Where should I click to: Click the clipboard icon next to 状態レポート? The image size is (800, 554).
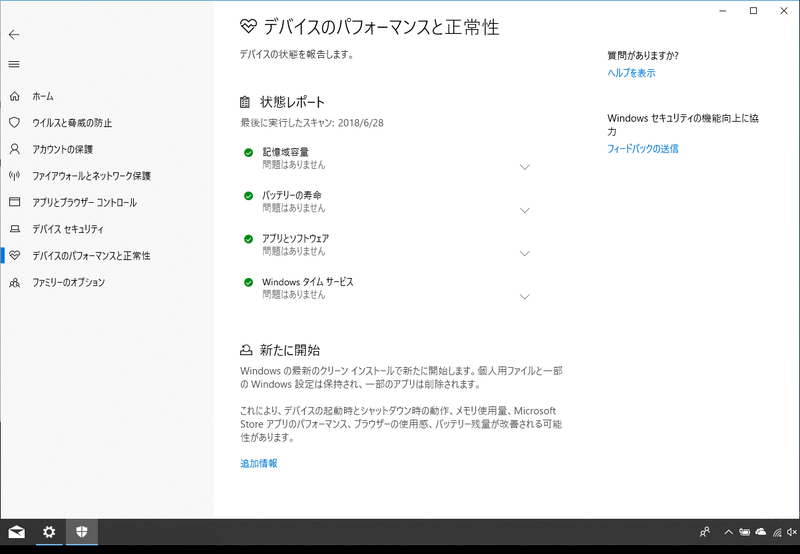pos(245,102)
